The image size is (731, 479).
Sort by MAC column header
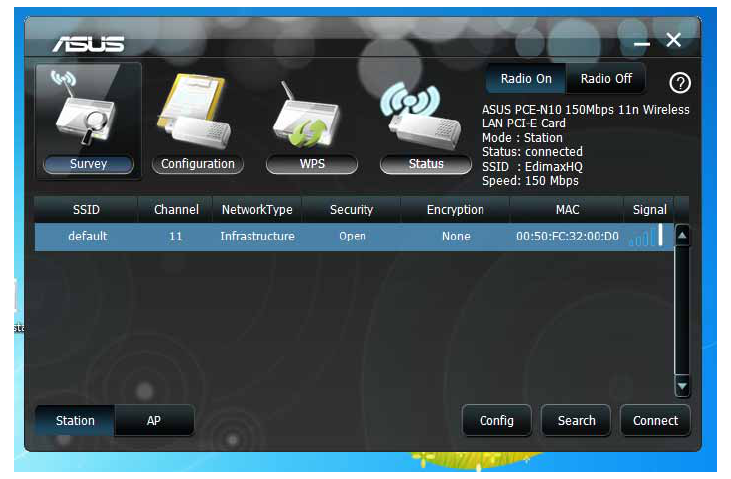click(567, 209)
